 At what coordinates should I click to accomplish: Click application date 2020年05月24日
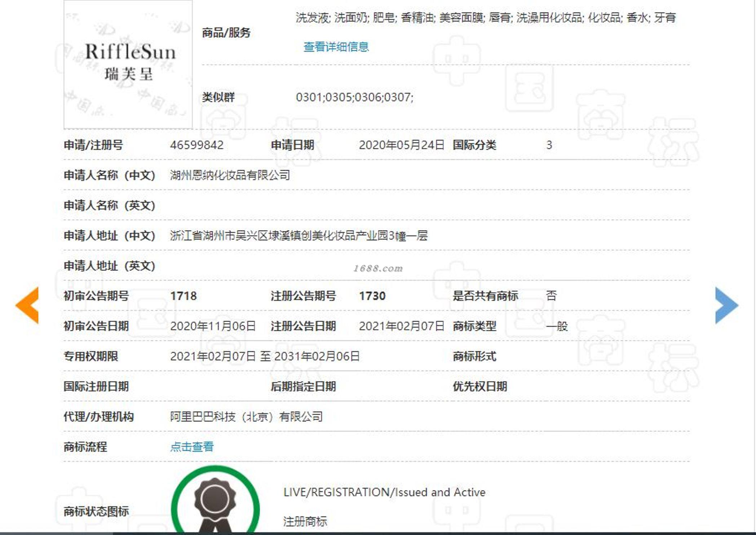pyautogui.click(x=401, y=145)
